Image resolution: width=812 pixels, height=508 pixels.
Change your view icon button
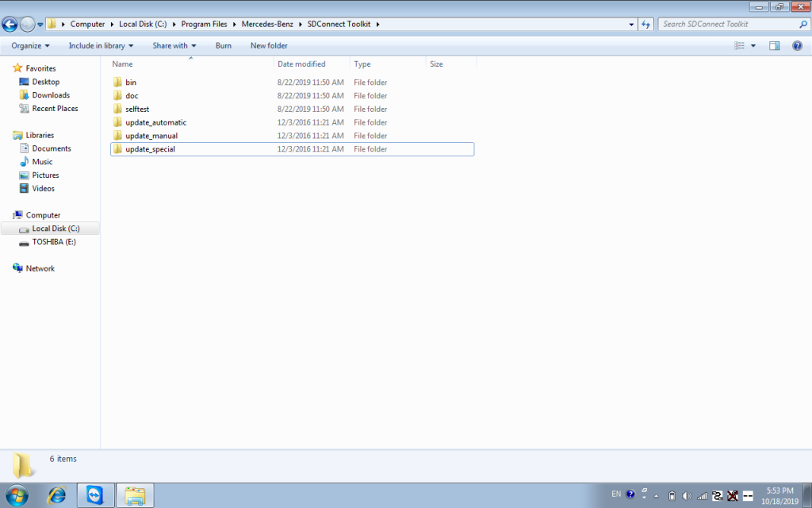[x=740, y=45]
